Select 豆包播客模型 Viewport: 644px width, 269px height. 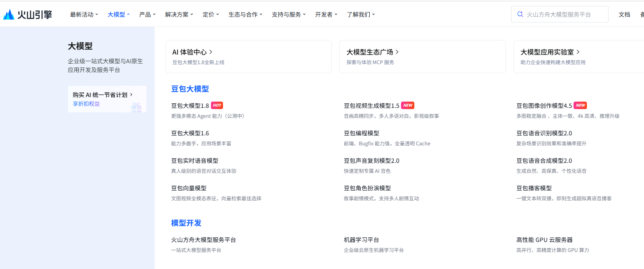[x=534, y=188]
